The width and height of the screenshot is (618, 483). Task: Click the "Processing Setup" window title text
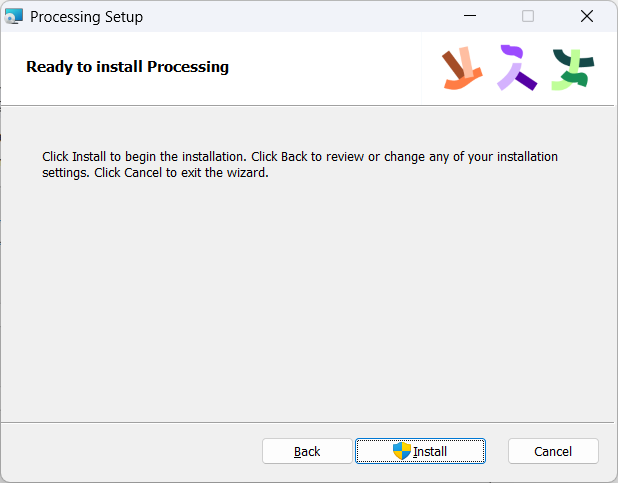(x=86, y=17)
